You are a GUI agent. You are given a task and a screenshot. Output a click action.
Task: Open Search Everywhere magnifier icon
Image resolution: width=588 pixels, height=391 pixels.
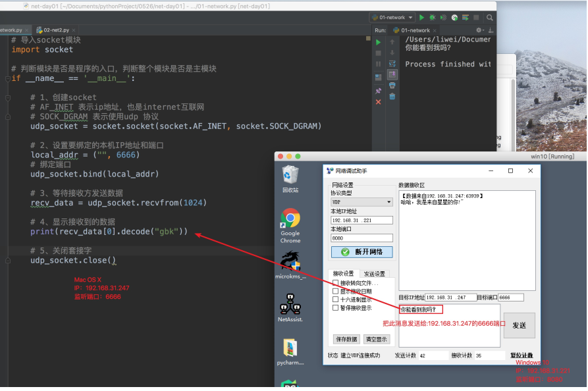click(x=489, y=17)
